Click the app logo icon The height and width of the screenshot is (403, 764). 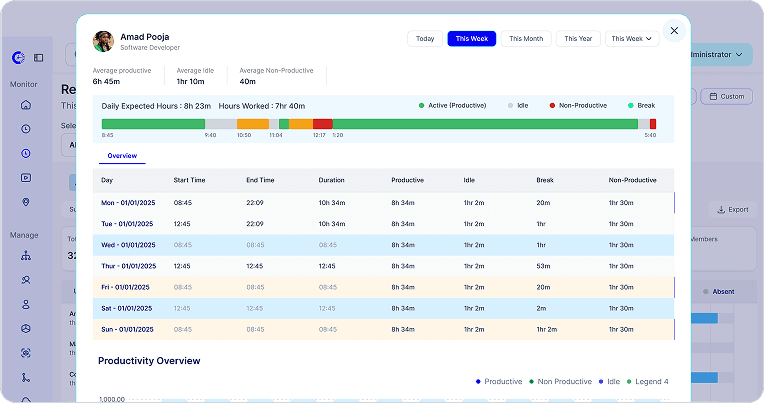(x=18, y=58)
